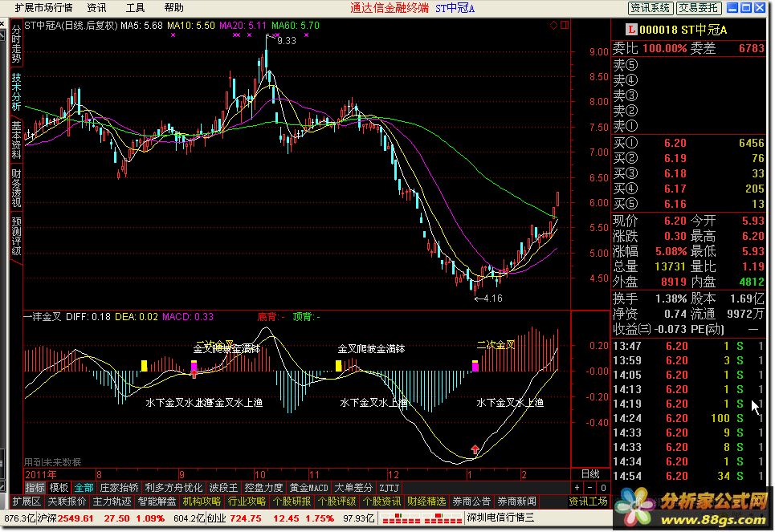This screenshot has height=532, width=775.
Task: Choose the 大单差分 indicator
Action: [x=353, y=488]
